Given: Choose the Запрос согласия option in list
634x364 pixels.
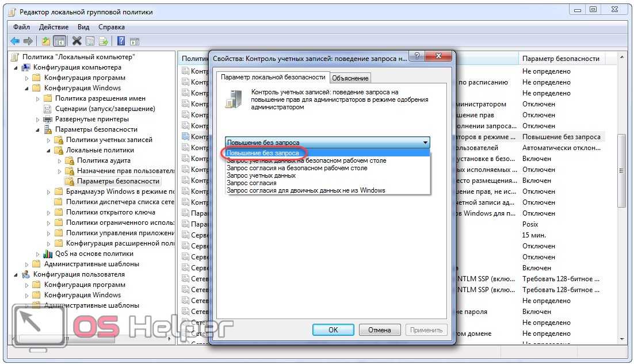Looking at the screenshot, I should pyautogui.click(x=251, y=183).
